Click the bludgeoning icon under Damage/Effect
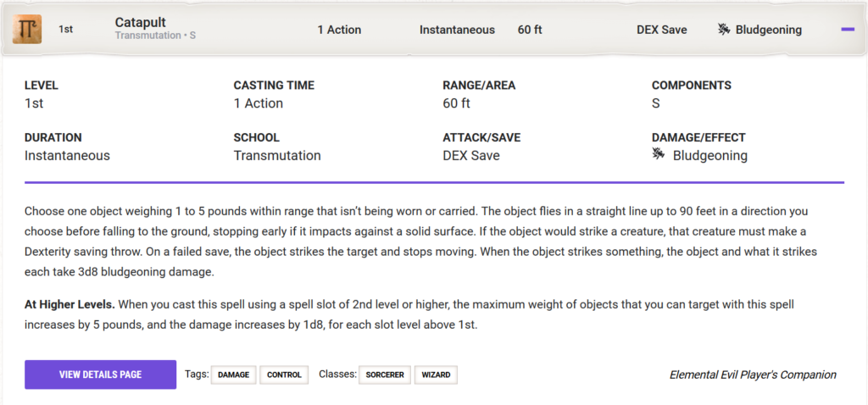Screen dimensions: 868x405 pos(659,155)
